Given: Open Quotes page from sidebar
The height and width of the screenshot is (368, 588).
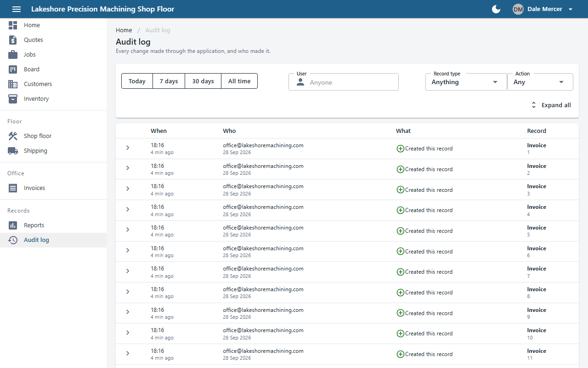Looking at the screenshot, I should click(53, 40).
